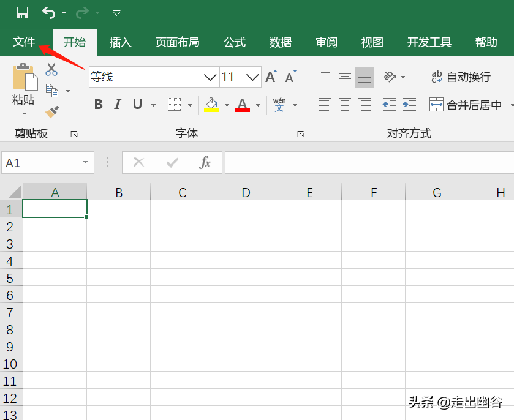Open the fill color picker arrow
Screen dimensions: 514x420
tap(227, 105)
